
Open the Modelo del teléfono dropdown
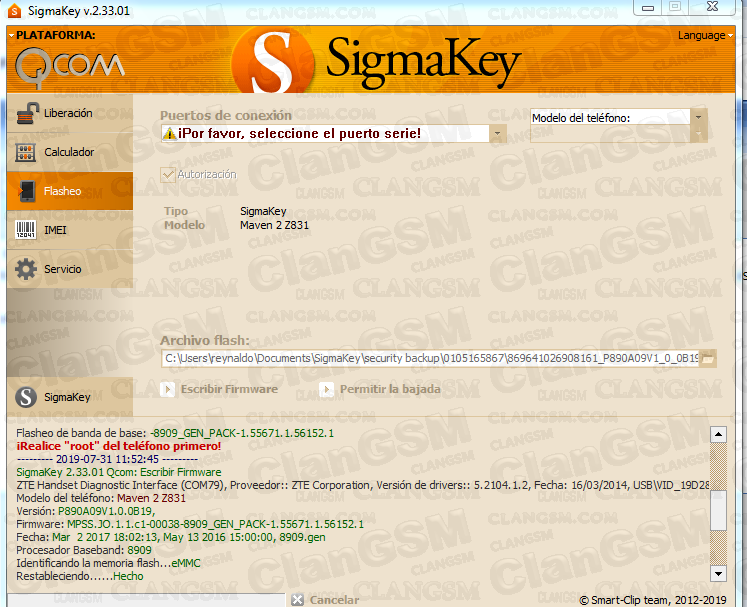click(x=698, y=117)
